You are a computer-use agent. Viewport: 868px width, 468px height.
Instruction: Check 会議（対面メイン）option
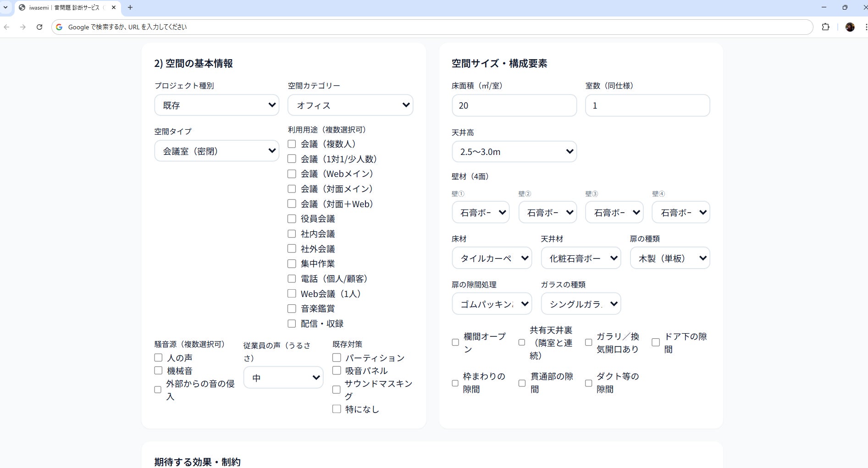(x=292, y=189)
